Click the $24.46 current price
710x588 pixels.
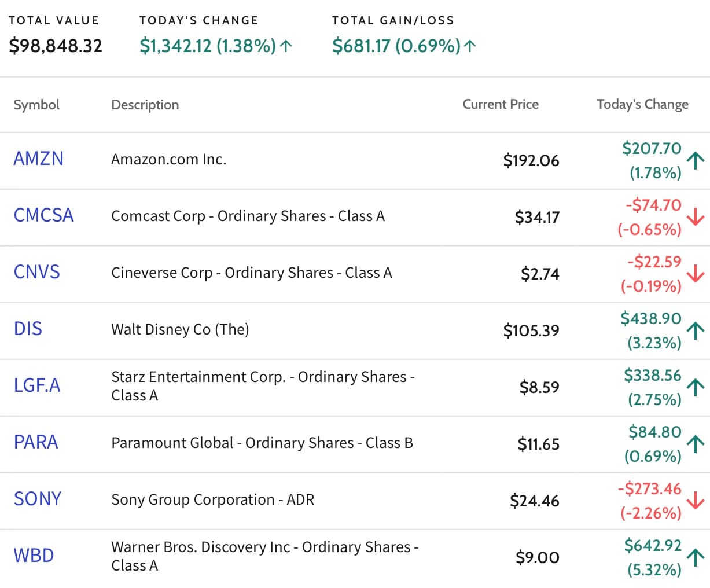[534, 501]
